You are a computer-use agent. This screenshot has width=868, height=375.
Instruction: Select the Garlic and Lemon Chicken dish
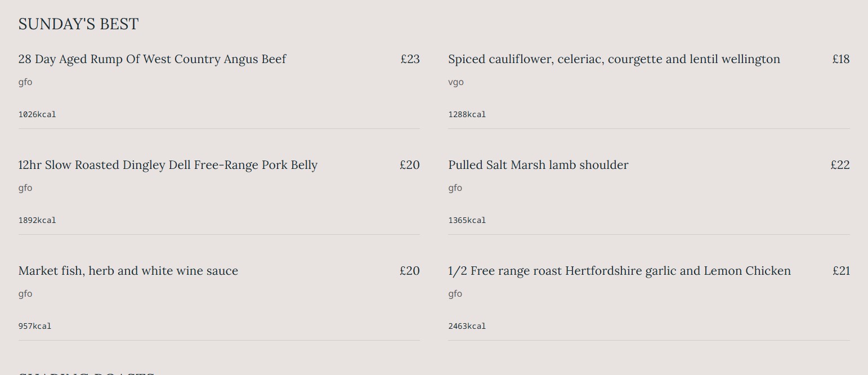tap(619, 271)
